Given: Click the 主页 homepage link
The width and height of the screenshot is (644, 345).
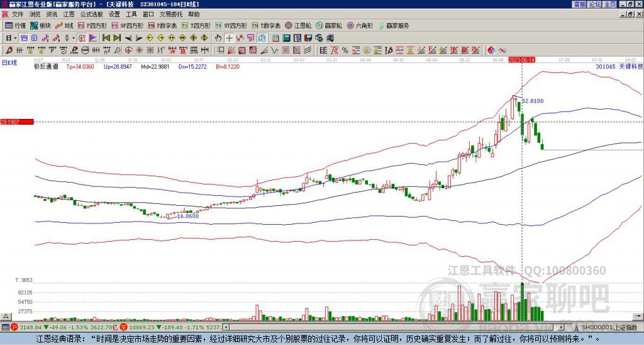Looking at the screenshot, I should [x=610, y=4].
